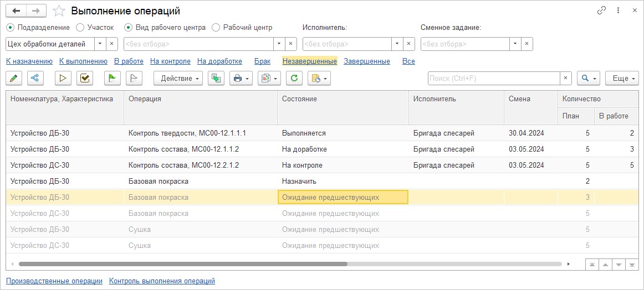Click the pencil edit icon in toolbar

pyautogui.click(x=13, y=79)
